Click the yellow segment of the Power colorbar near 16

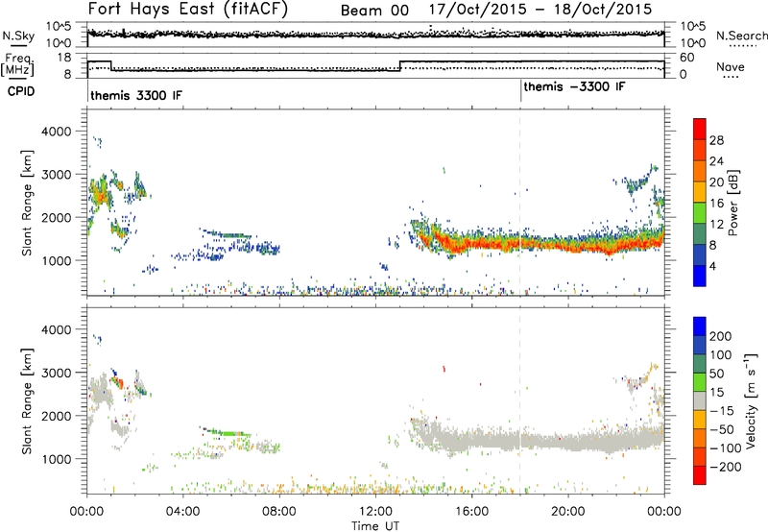click(700, 192)
